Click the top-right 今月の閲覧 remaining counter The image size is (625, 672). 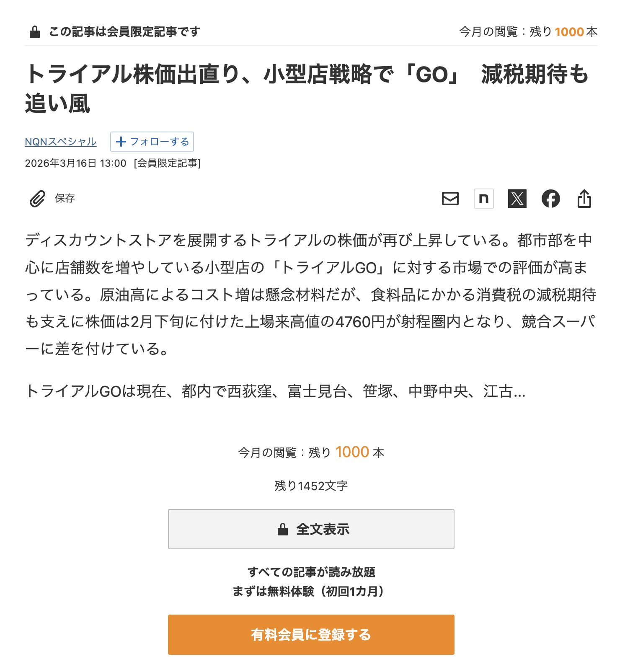(x=528, y=32)
